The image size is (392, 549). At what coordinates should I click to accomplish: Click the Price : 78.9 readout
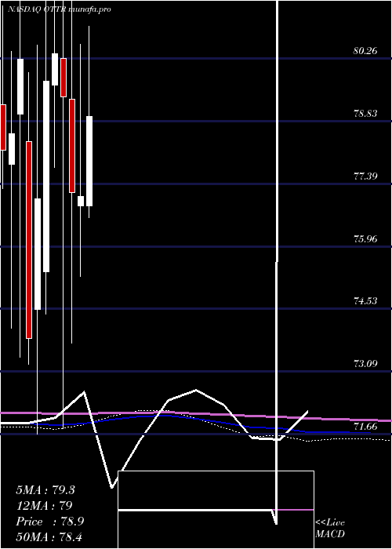[x=50, y=522]
